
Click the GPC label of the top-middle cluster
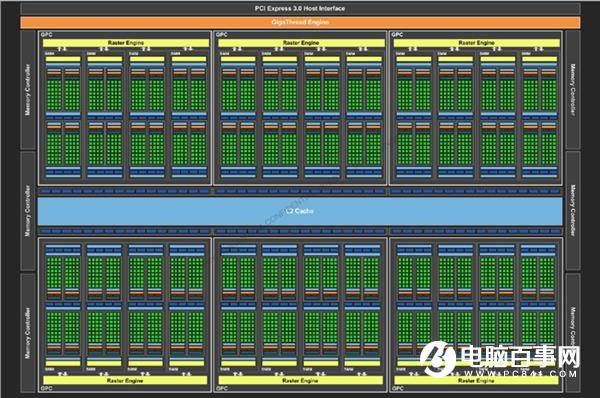(222, 35)
